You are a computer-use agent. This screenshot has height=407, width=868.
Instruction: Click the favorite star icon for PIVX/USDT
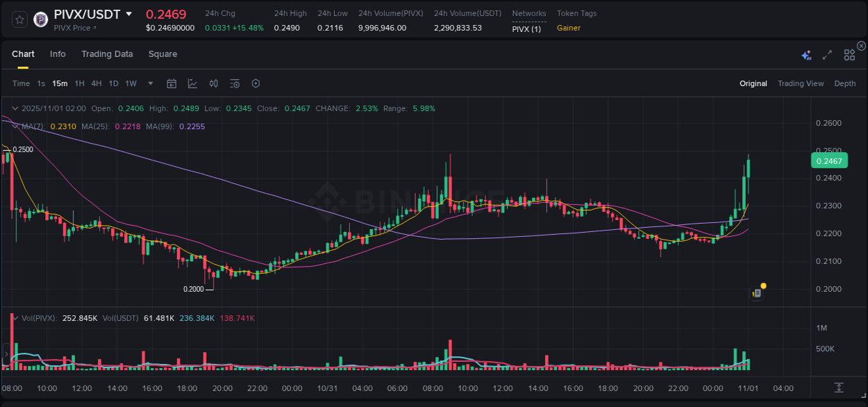coord(19,19)
